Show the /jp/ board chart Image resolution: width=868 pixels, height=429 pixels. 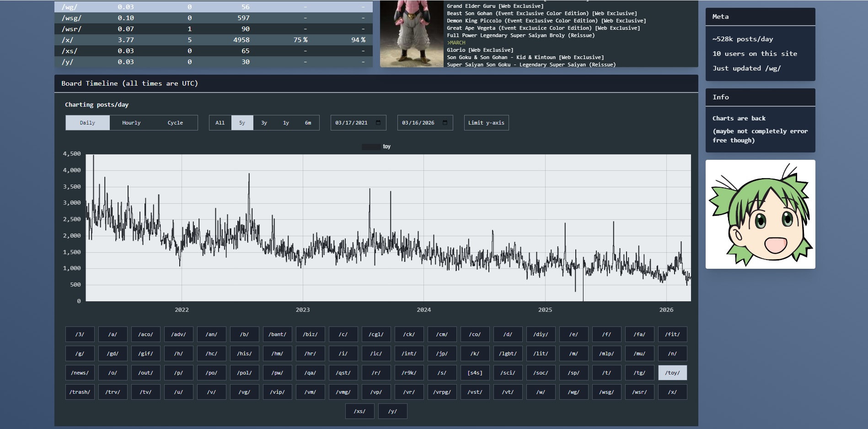click(442, 353)
